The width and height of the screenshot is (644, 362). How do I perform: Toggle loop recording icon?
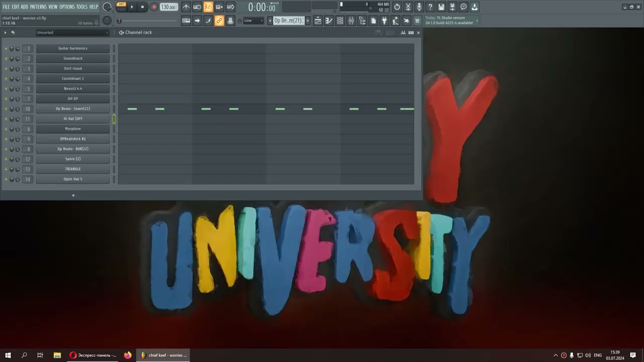(230, 7)
